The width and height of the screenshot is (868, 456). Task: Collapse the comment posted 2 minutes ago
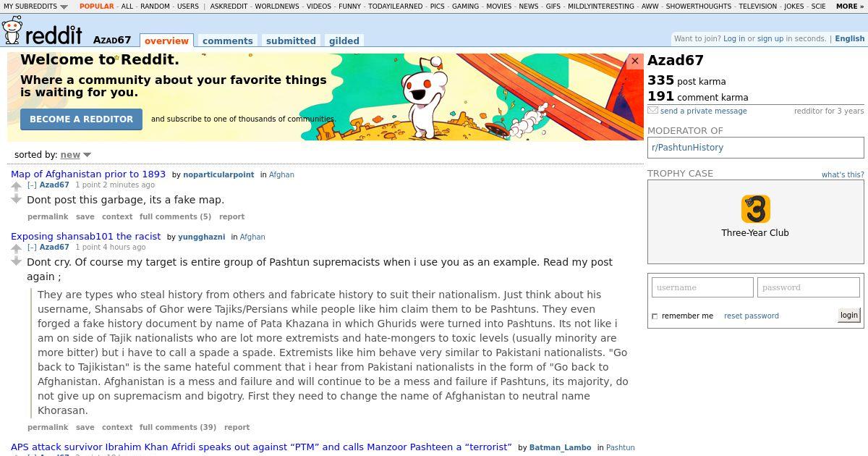point(32,185)
